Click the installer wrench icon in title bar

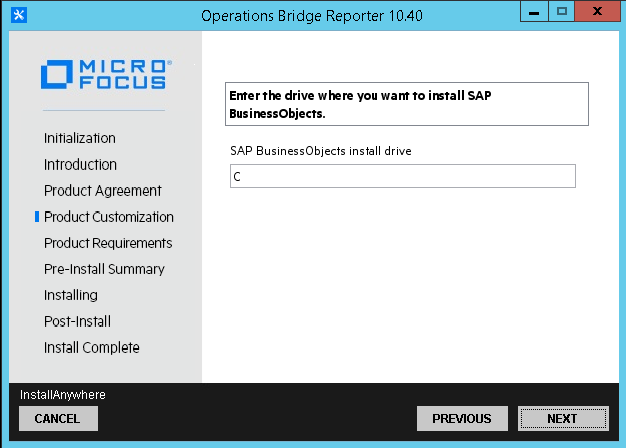tap(19, 15)
